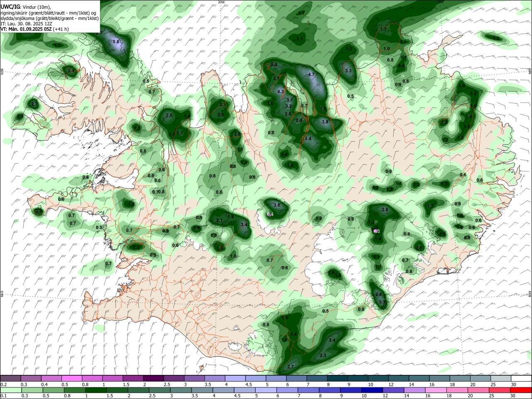The width and height of the screenshot is (532, 399).
Task: Click the 5.6 precipitation value on the map
Action: tap(116, 42)
